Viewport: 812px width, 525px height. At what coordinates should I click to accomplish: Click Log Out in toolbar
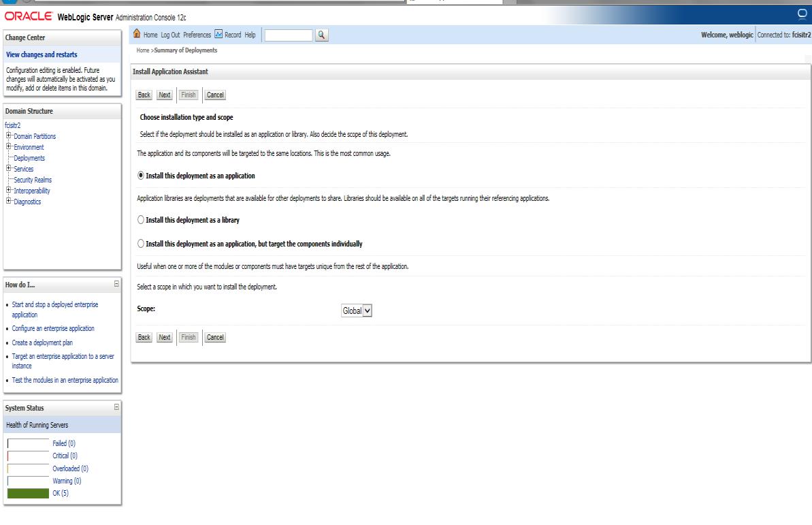tap(170, 35)
